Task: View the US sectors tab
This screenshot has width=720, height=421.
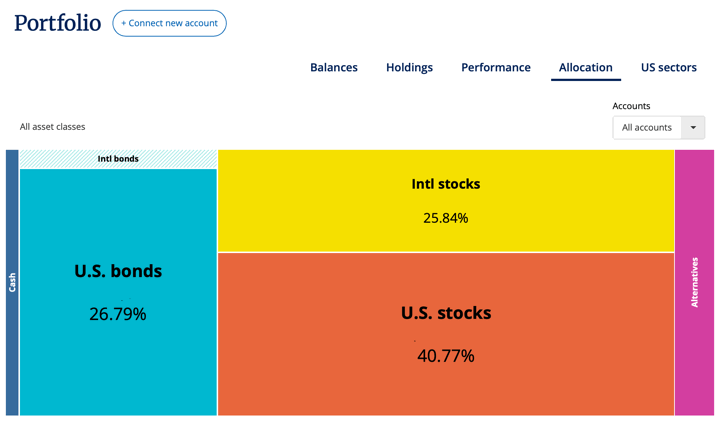Action: pos(669,67)
